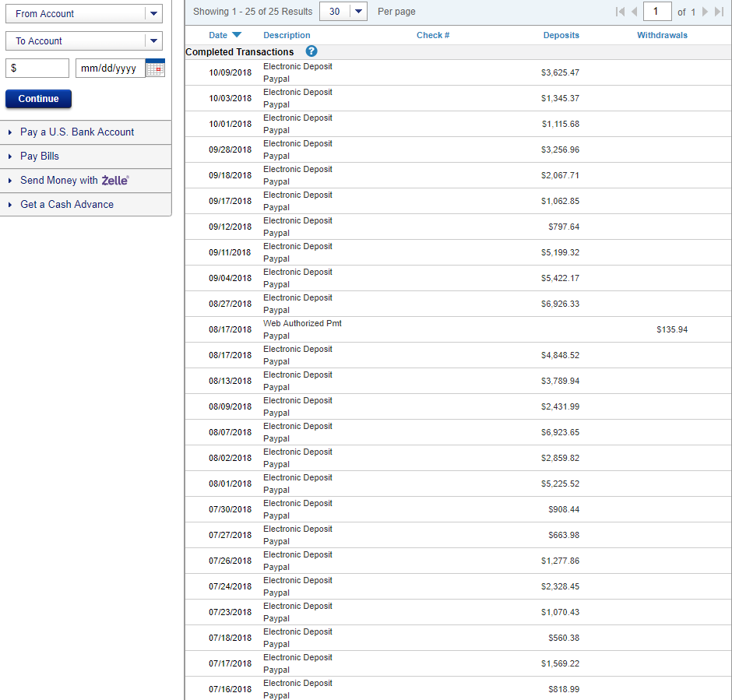The image size is (732, 700).
Task: Click the $2,431.99 deposit amount
Action: click(560, 406)
